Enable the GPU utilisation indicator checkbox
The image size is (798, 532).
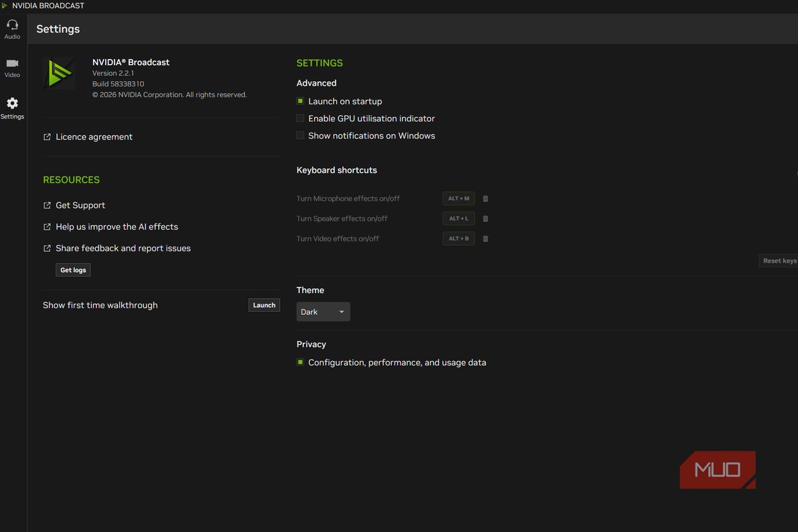click(300, 119)
